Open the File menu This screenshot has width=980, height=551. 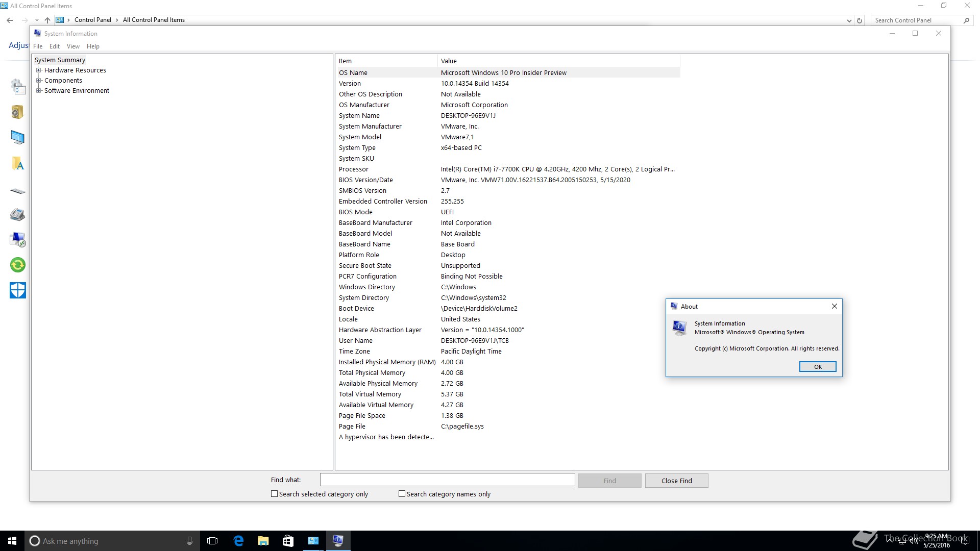38,46
